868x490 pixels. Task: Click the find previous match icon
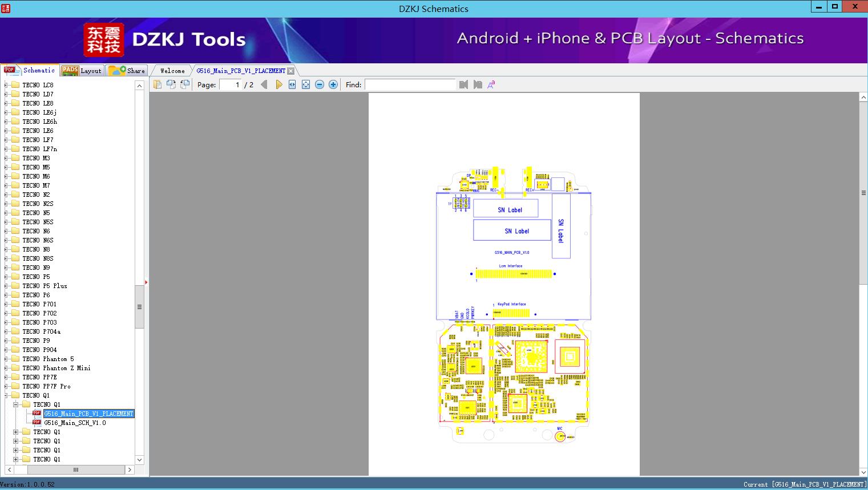click(x=463, y=84)
